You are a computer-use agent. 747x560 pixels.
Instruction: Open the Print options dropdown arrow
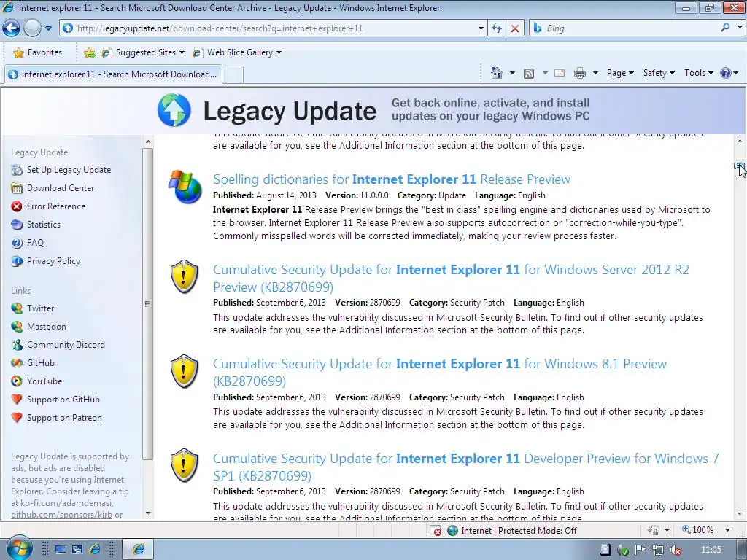click(595, 73)
